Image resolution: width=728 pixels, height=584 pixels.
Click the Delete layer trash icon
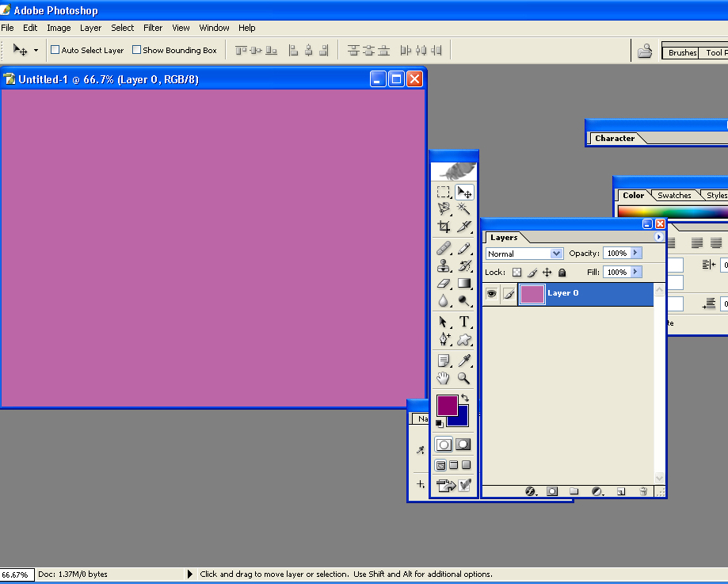pyautogui.click(x=643, y=492)
